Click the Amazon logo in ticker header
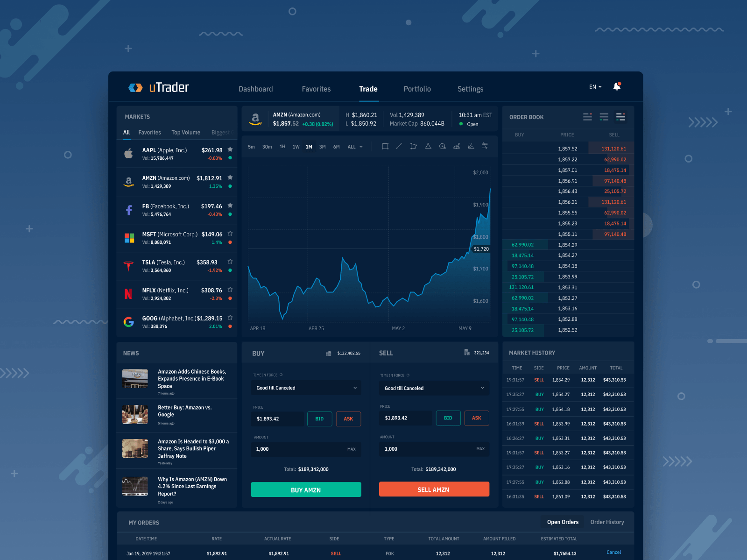The height and width of the screenshot is (560, 747). (255, 119)
